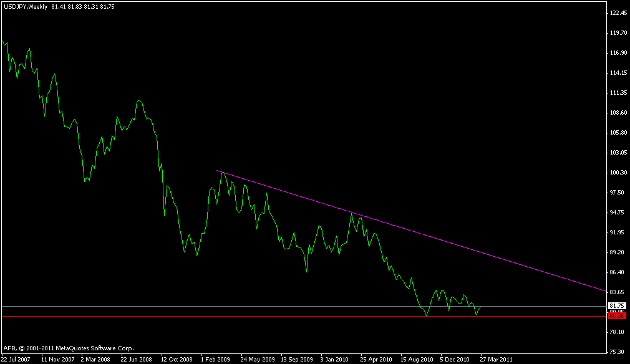The image size is (630, 364).
Task: Click the 122.45 price axis label
Action: (618, 12)
